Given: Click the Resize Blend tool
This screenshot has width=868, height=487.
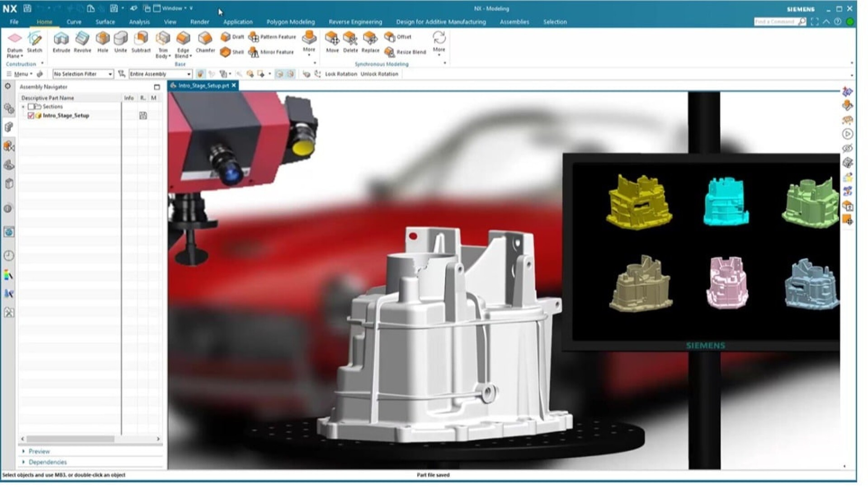Looking at the screenshot, I should (406, 52).
